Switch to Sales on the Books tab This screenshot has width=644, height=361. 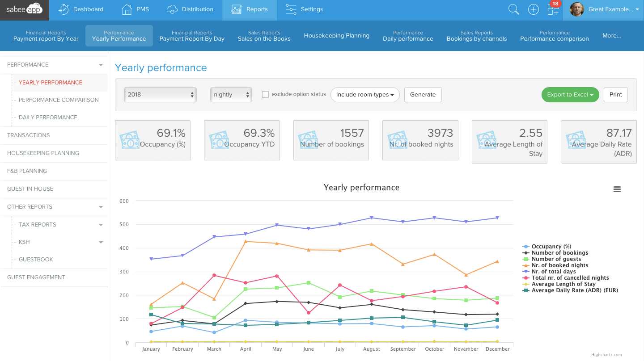click(264, 36)
